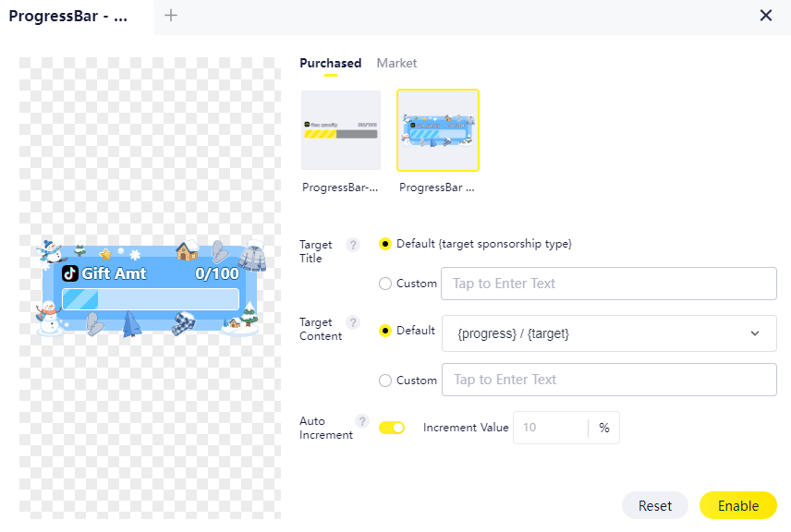Select the yellow striped ProgressBar thumbnail
This screenshot has height=532, width=791.
tap(340, 130)
